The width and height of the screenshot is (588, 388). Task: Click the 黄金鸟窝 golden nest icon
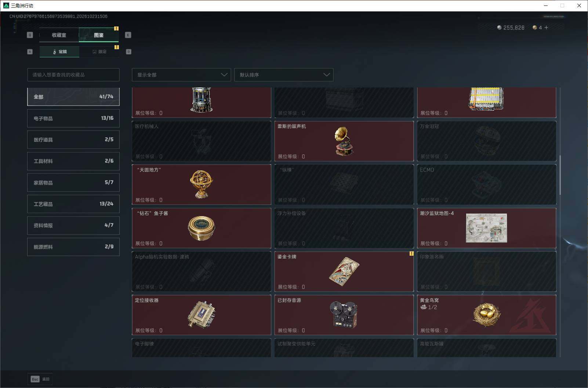(x=487, y=315)
